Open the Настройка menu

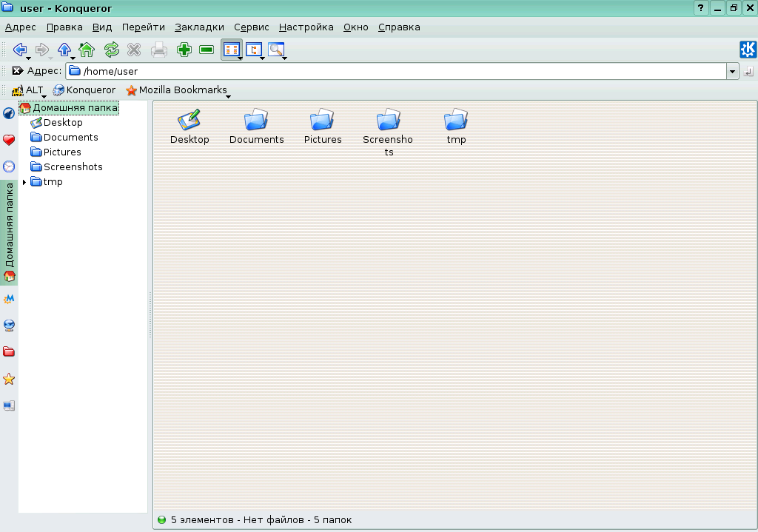point(306,27)
